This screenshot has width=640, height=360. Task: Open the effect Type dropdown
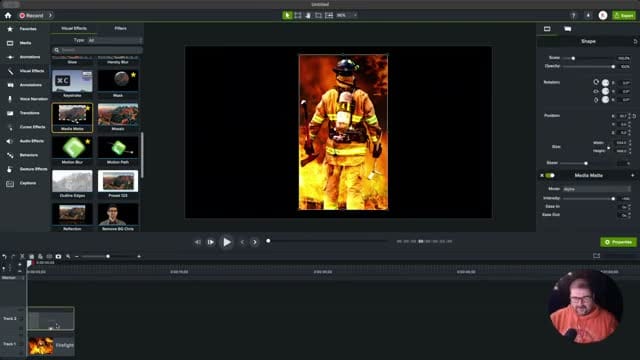point(115,40)
